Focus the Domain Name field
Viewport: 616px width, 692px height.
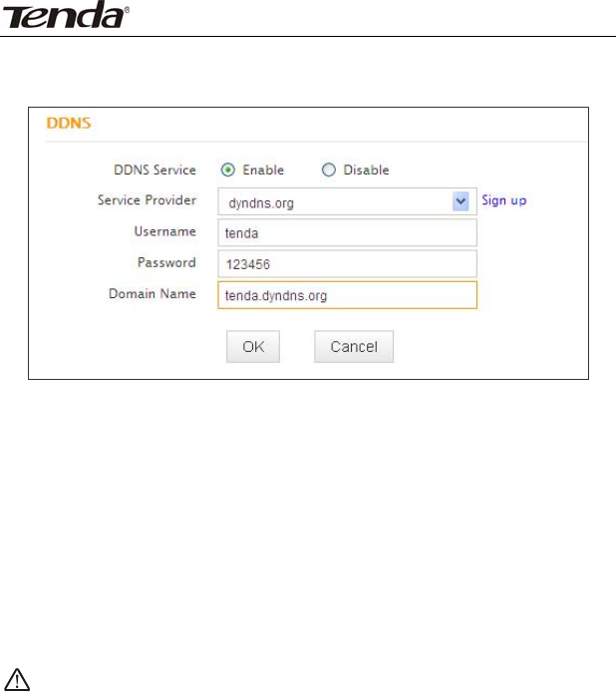pos(347,295)
